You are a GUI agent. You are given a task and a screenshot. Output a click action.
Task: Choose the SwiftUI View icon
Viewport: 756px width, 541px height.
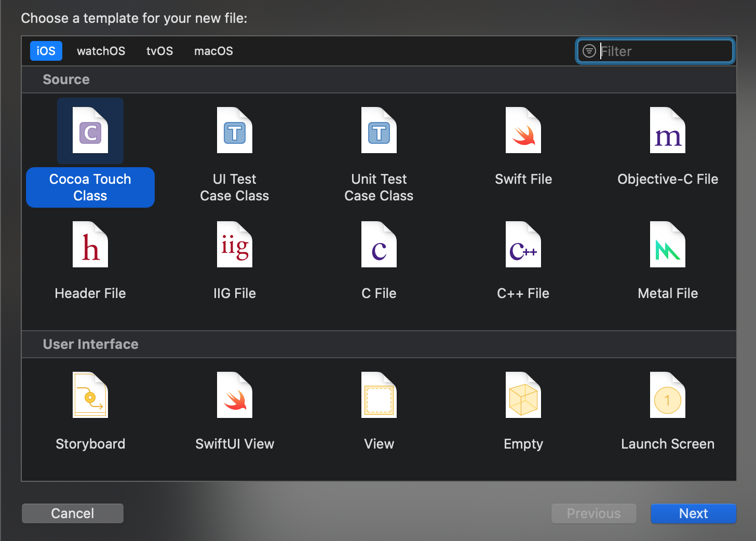click(x=235, y=395)
